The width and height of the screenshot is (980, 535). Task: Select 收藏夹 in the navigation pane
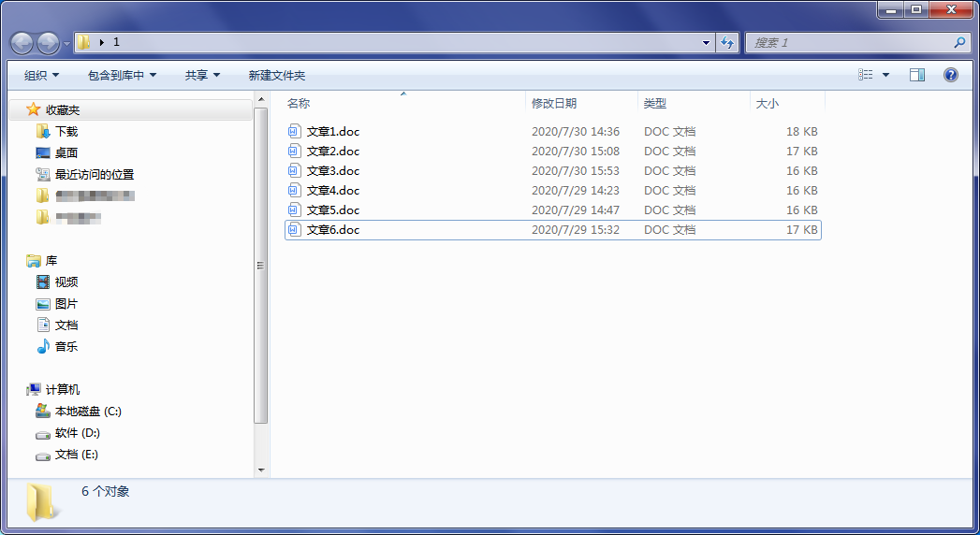coord(63,109)
